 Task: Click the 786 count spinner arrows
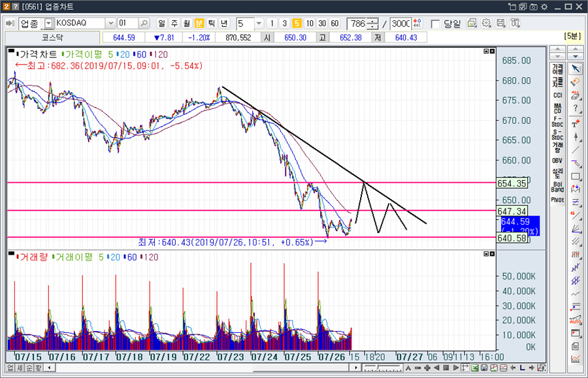(x=372, y=24)
